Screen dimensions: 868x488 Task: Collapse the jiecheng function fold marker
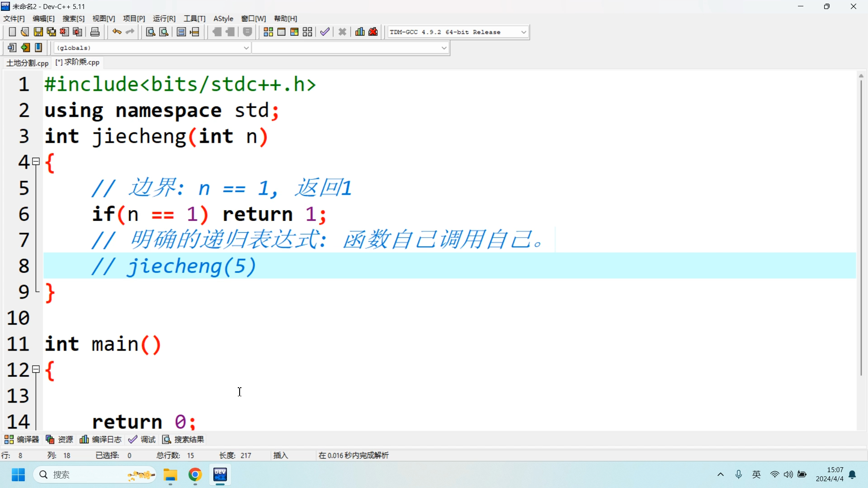pyautogui.click(x=36, y=162)
